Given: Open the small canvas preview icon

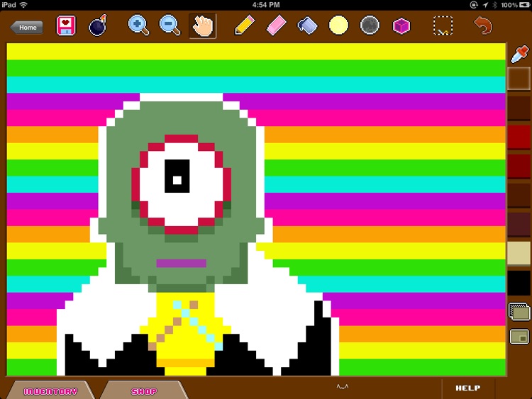Looking at the screenshot, I should point(519,337).
